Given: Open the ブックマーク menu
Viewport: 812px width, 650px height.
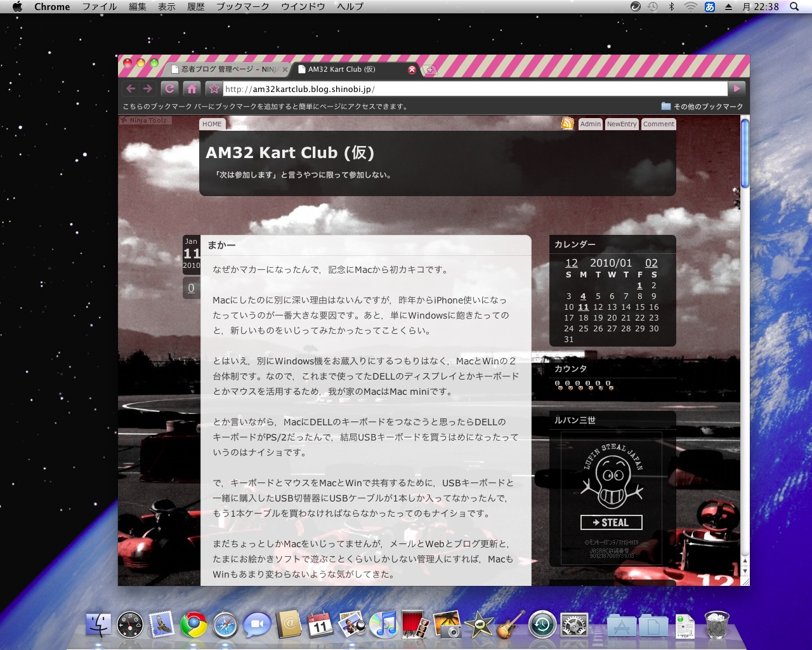Looking at the screenshot, I should pyautogui.click(x=243, y=7).
